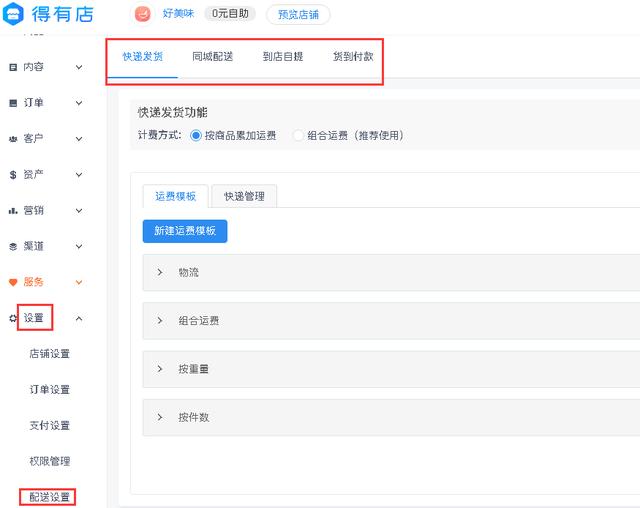This screenshot has height=508, width=640.
Task: Collapse the 设置 sidebar menu
Action: (79, 319)
